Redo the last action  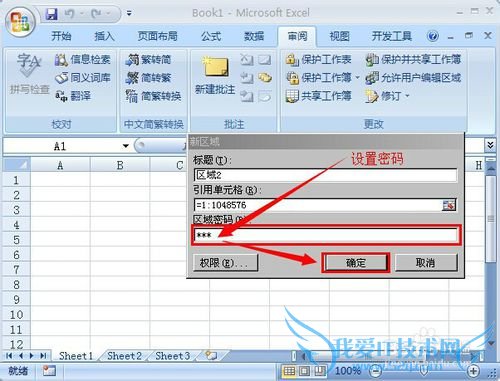[x=97, y=14]
